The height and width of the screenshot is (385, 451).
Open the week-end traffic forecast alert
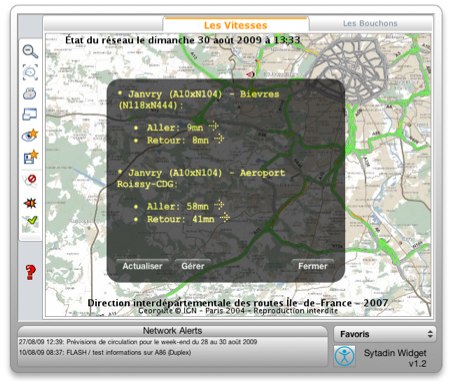tap(138, 342)
